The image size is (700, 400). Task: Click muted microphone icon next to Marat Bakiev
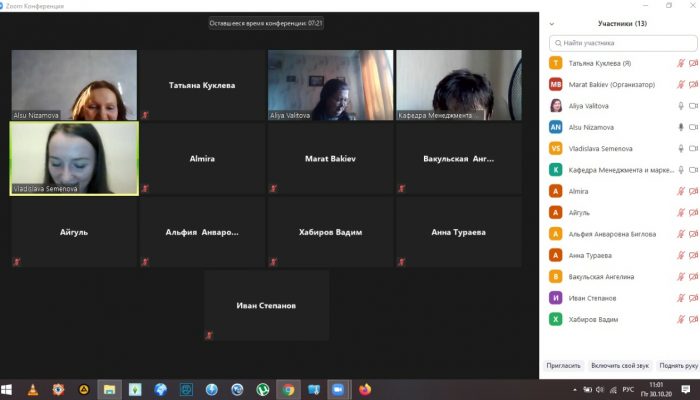tap(681, 84)
